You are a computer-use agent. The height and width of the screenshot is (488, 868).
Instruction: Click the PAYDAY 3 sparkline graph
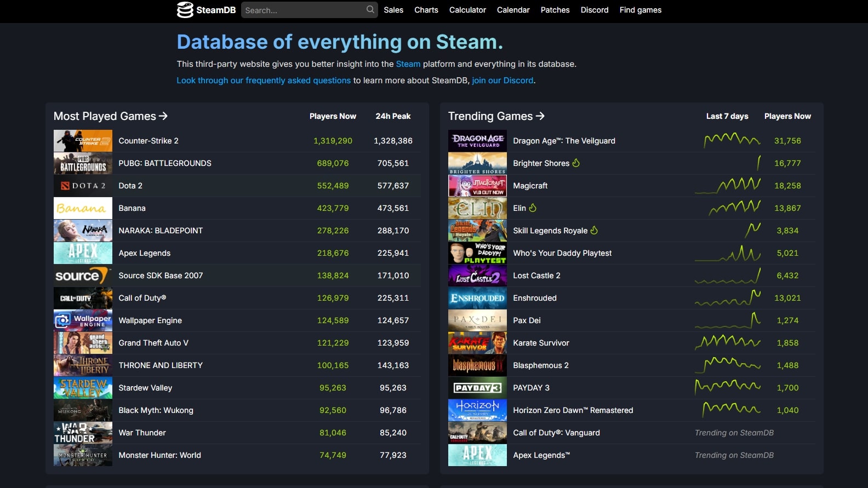point(728,387)
